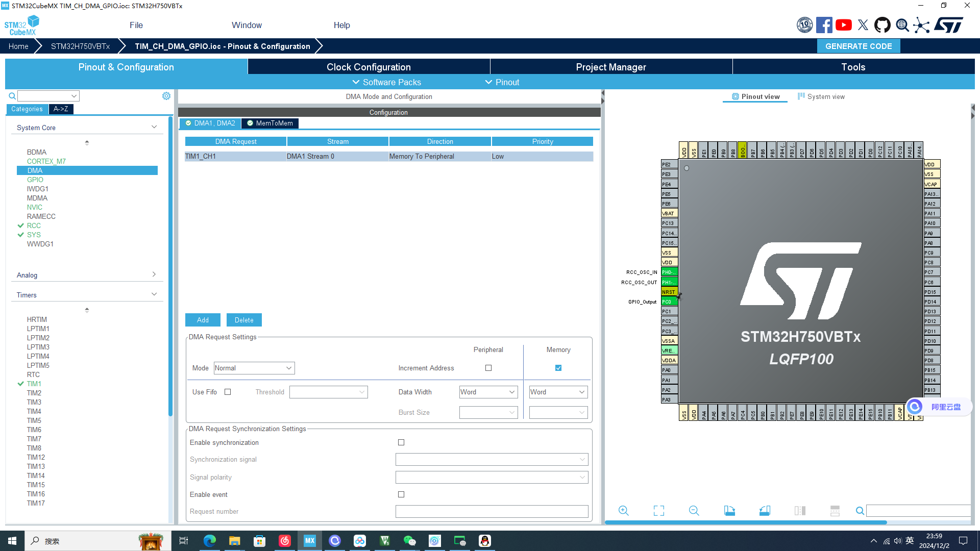
Task: Switch to Tools tab
Action: pos(853,67)
